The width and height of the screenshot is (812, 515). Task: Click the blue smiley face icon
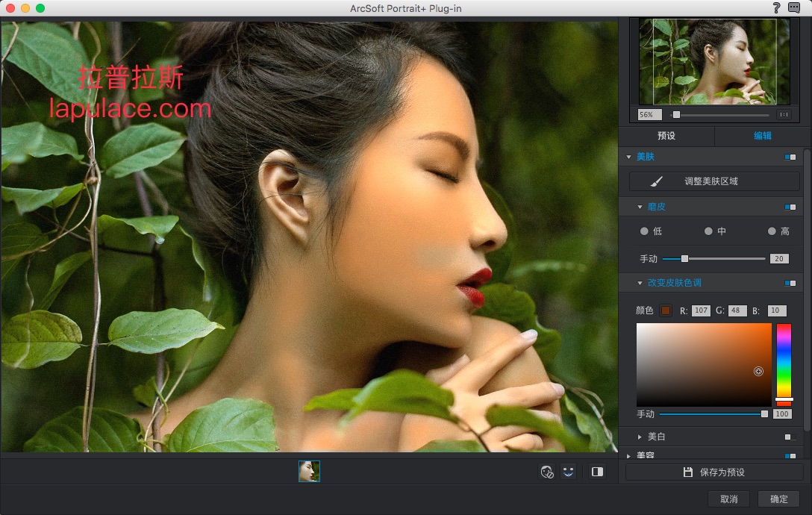click(x=569, y=472)
